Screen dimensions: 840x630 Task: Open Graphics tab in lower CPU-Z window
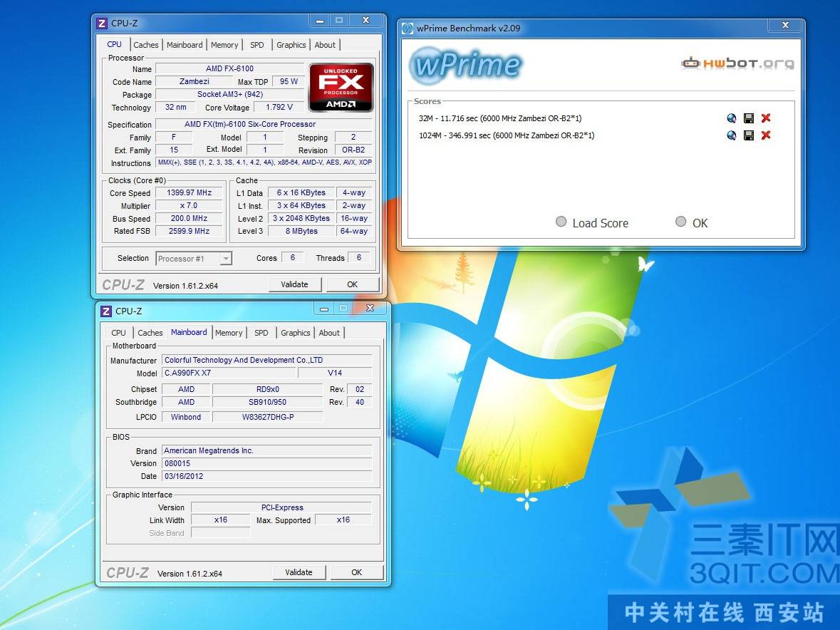[x=295, y=333]
